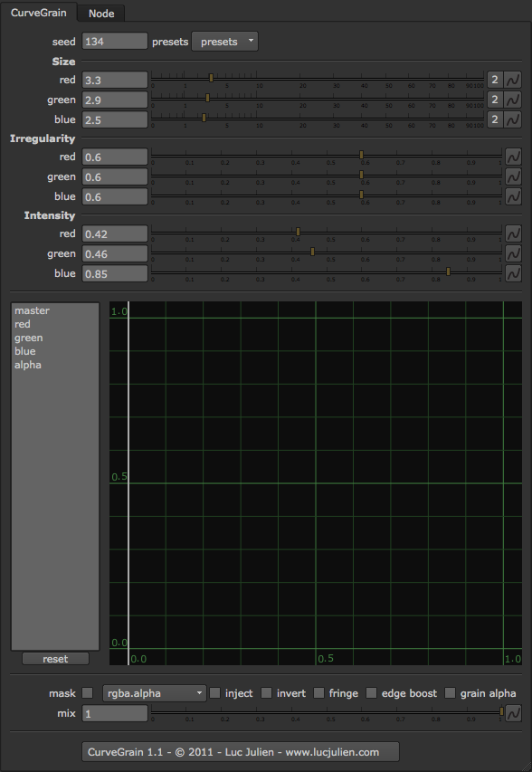Open animation menu for Size blue
This screenshot has height=772, width=532.
coord(513,119)
